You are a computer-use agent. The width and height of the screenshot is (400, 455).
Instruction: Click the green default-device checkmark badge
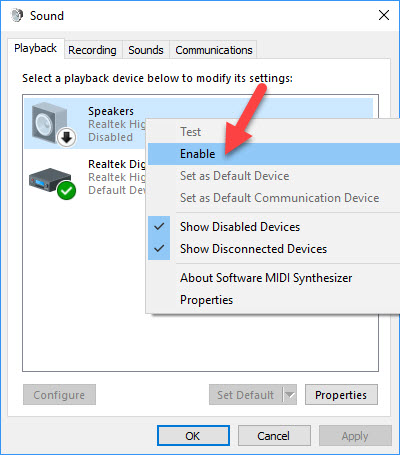[x=66, y=190]
